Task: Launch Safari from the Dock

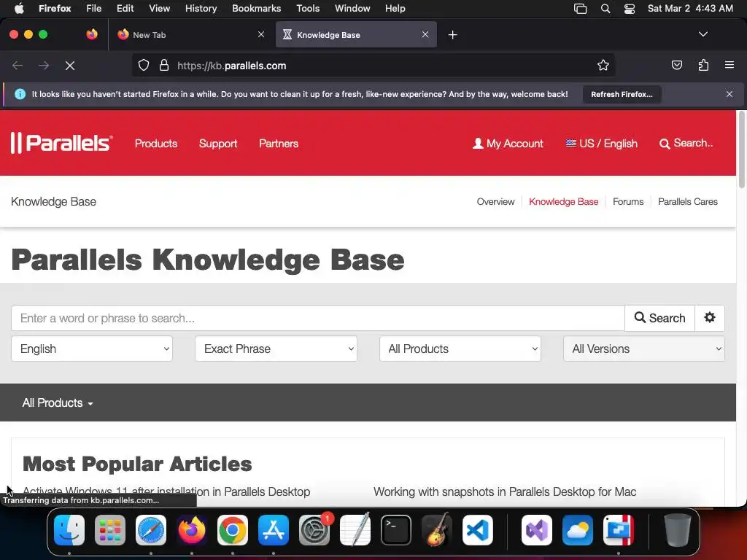Action: (x=151, y=530)
